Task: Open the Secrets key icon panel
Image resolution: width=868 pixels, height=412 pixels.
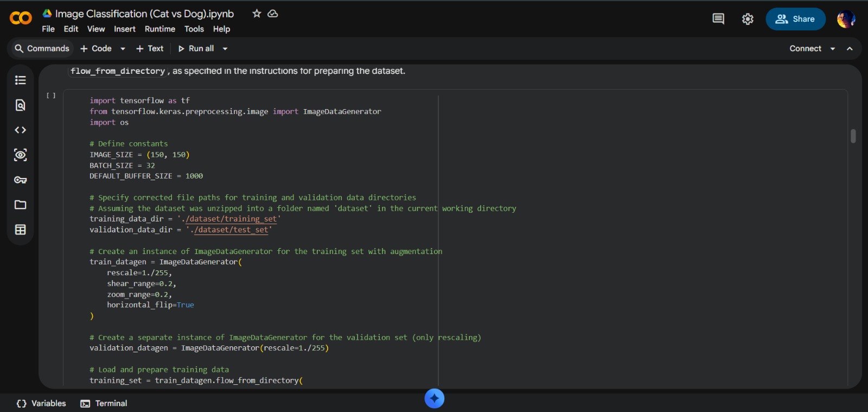Action: [x=20, y=180]
